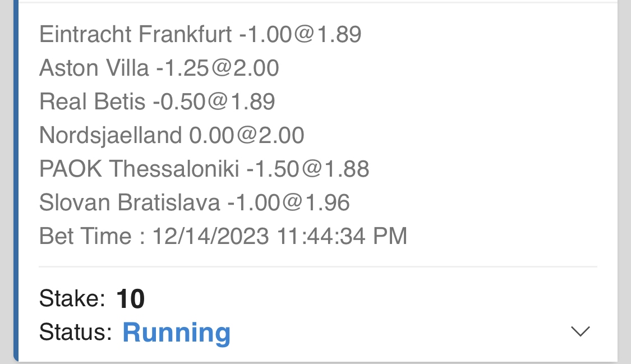Open the blue Running status link

[x=176, y=333]
